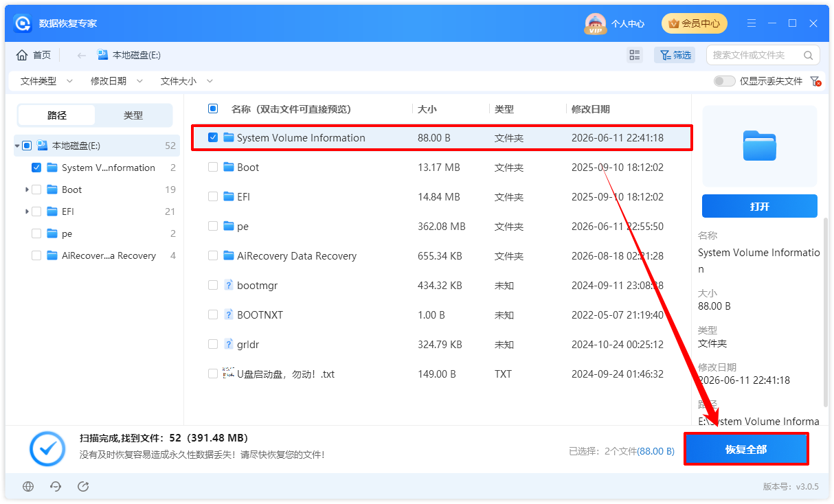Check the U盘启动盘 txt file checkbox
Screen dimensions: 834x504
point(213,374)
